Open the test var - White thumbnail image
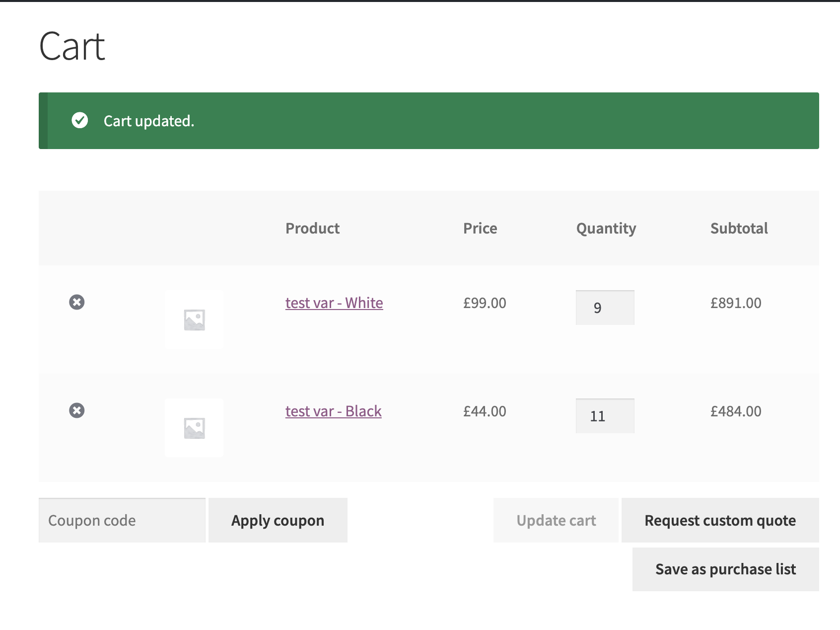This screenshot has width=840, height=630. (194, 319)
